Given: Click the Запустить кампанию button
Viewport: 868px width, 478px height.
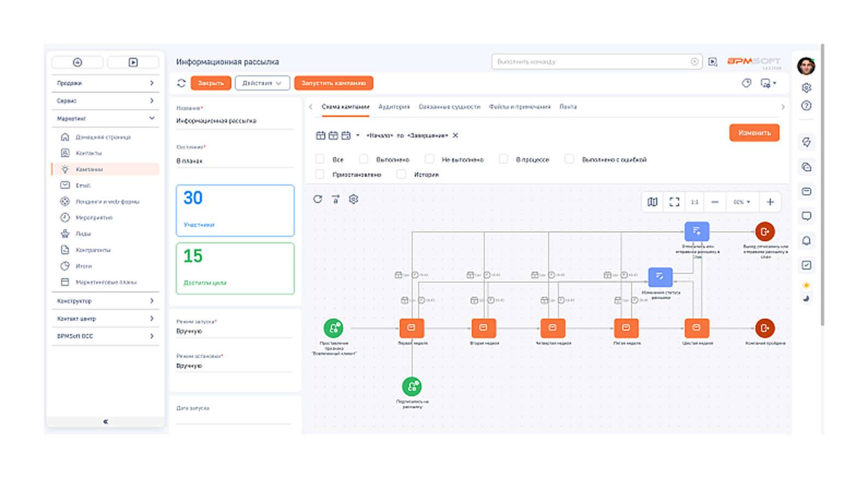Looking at the screenshot, I should point(334,83).
